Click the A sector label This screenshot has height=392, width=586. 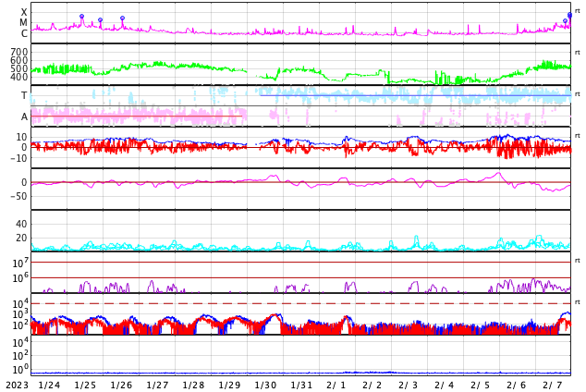[x=24, y=117]
